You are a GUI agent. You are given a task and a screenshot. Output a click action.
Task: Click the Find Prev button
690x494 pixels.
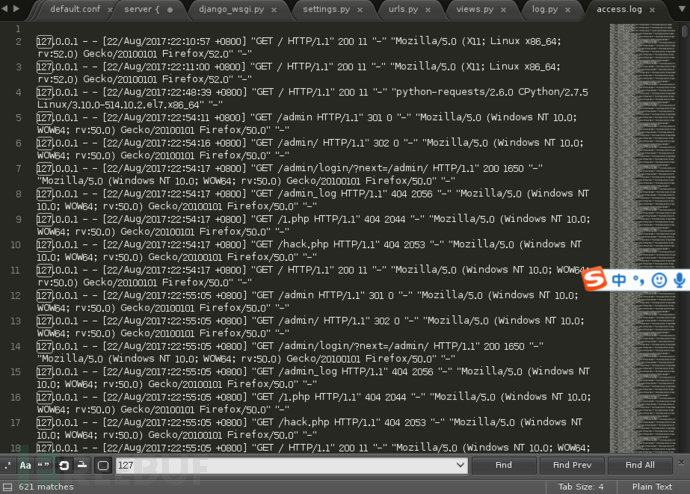572,465
